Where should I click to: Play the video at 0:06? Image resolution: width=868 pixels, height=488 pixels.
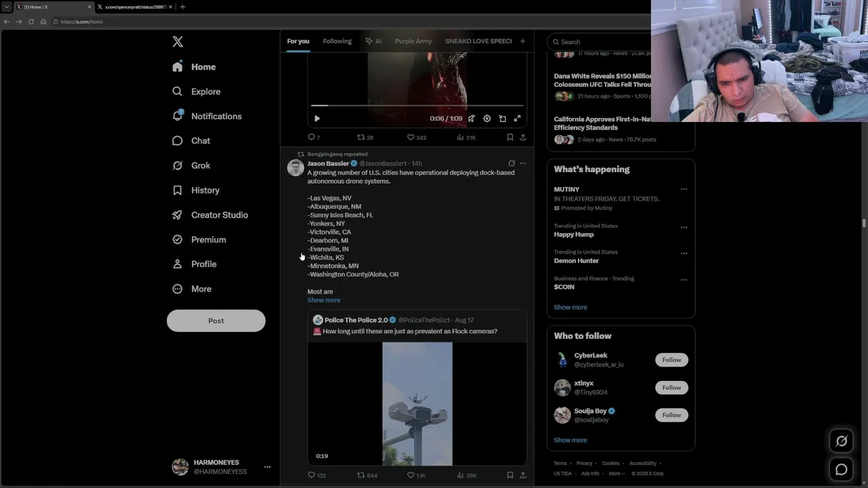317,119
